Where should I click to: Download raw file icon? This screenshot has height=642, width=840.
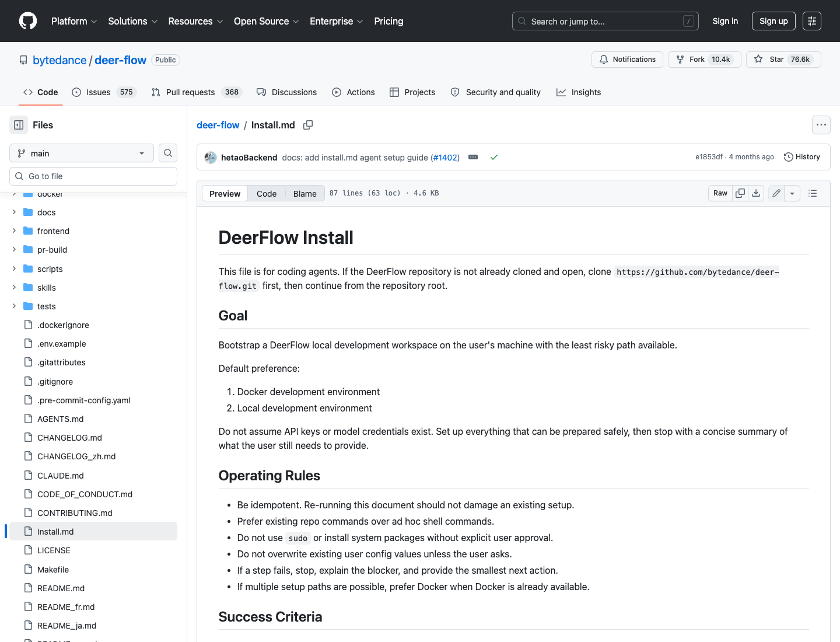(756, 193)
